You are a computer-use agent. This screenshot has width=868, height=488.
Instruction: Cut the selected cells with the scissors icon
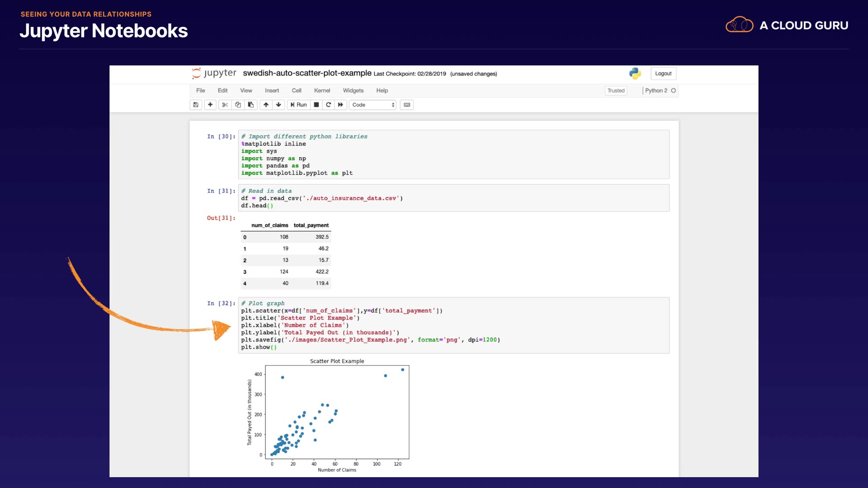225,105
